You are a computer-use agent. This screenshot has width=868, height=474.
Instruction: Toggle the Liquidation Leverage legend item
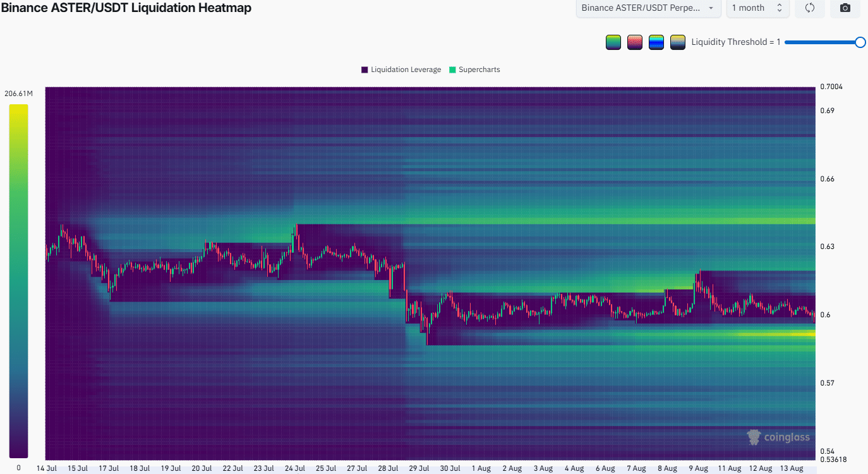click(x=401, y=70)
